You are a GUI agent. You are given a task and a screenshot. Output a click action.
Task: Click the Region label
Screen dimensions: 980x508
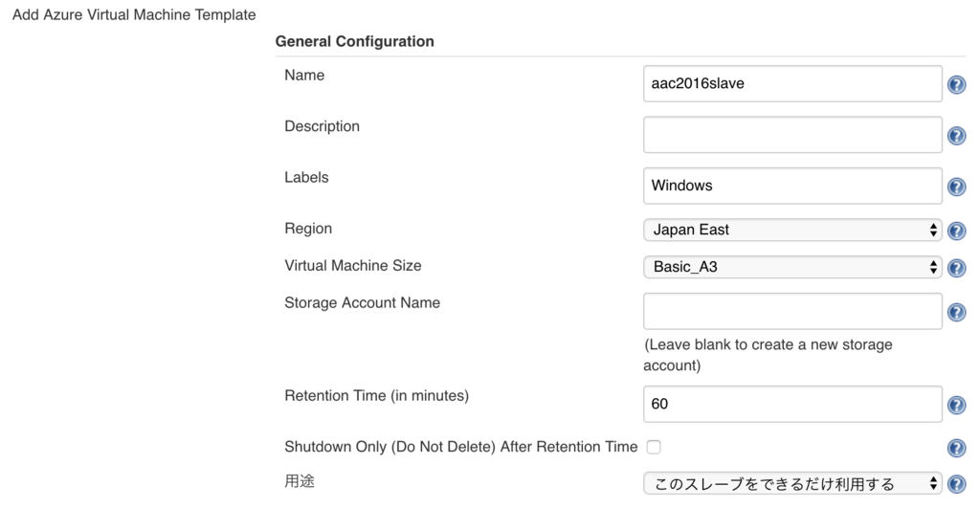308,229
